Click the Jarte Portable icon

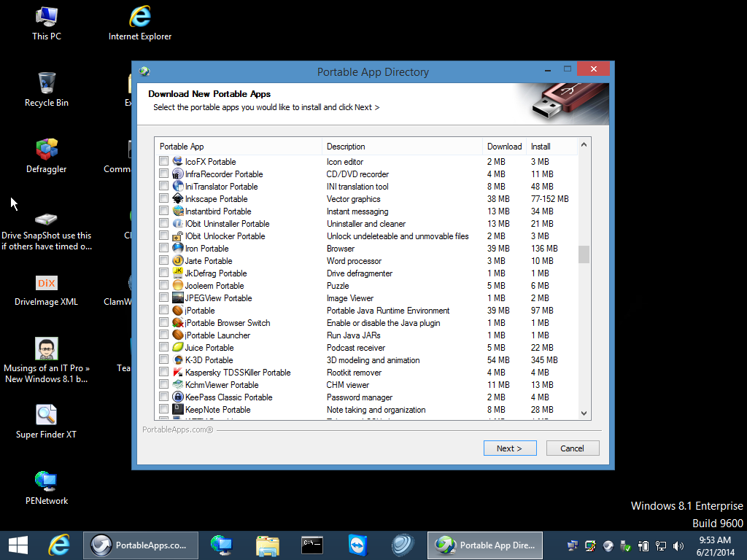[x=178, y=260]
